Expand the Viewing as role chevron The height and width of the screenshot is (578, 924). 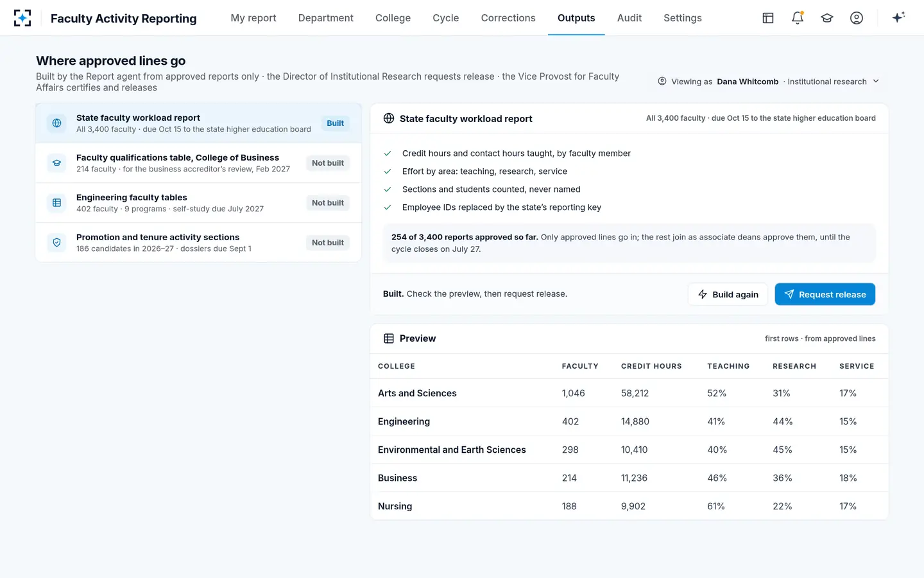coord(876,82)
